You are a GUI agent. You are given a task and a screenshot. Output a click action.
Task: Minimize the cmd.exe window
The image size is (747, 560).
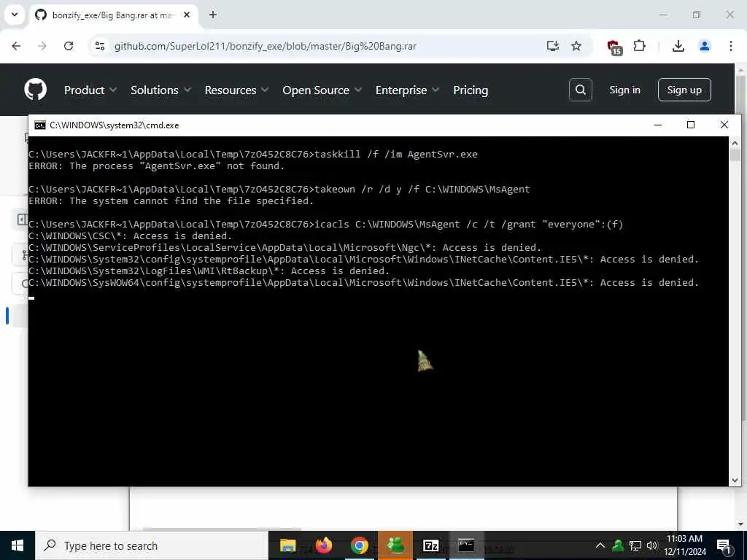[658, 125]
